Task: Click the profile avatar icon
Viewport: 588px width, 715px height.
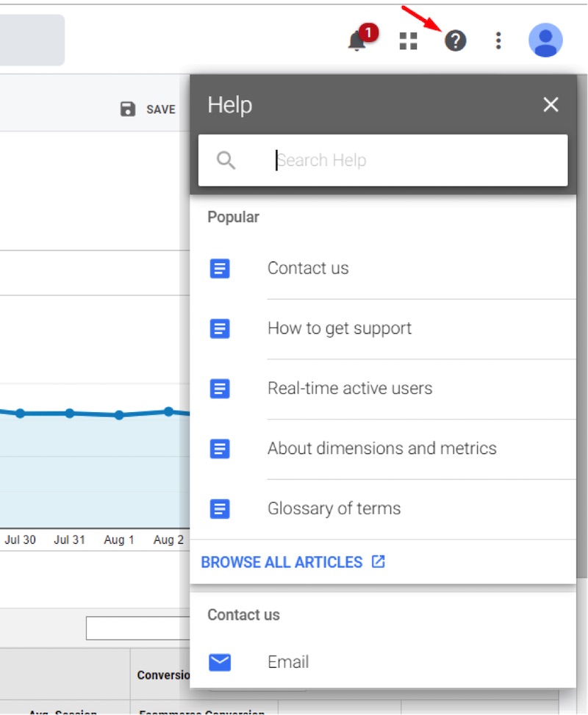Action: coord(545,40)
